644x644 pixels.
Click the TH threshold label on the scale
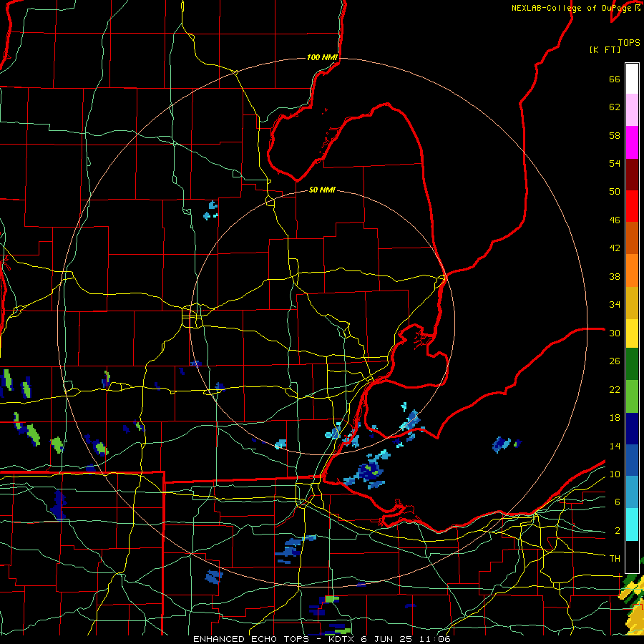[x=615, y=558]
